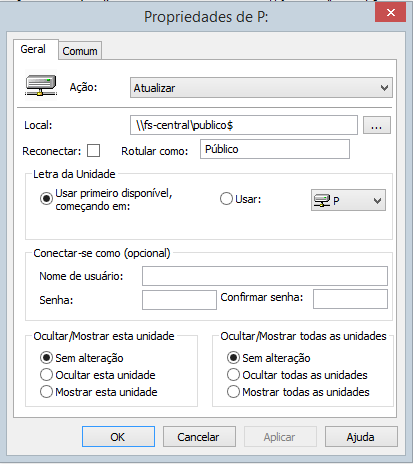Image resolution: width=413 pixels, height=464 pixels.
Task: Close the Propriedades de P dialog
Action: [x=390, y=13]
